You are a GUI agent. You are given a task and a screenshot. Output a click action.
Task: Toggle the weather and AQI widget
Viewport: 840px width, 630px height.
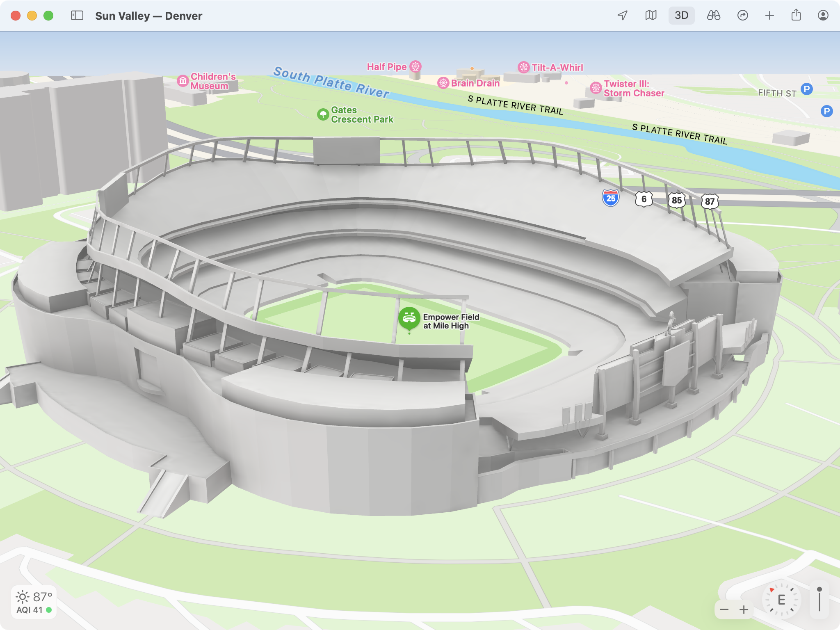pyautogui.click(x=34, y=601)
